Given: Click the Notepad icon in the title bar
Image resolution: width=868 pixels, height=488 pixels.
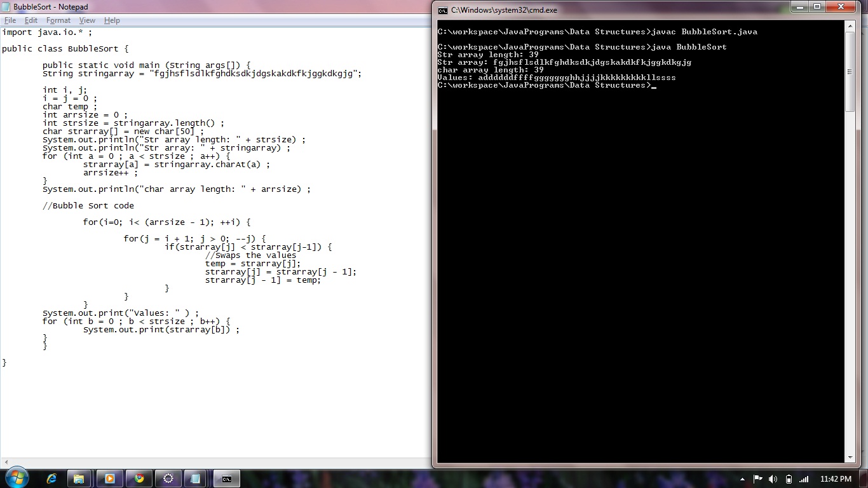Looking at the screenshot, I should pyautogui.click(x=5, y=7).
